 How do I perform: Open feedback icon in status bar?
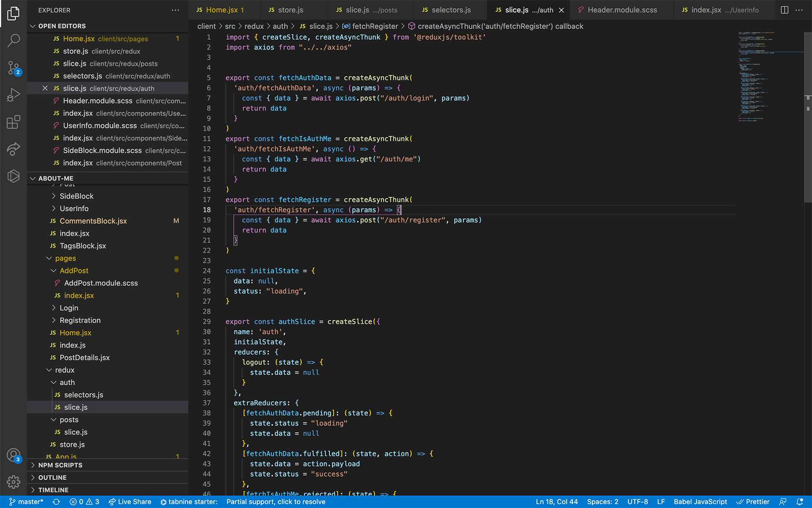[783, 502]
